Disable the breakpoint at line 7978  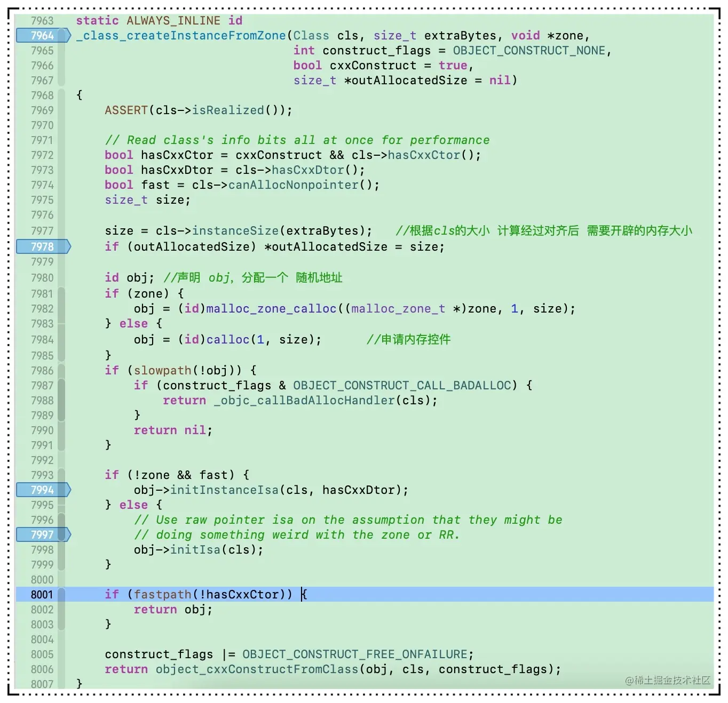43,246
